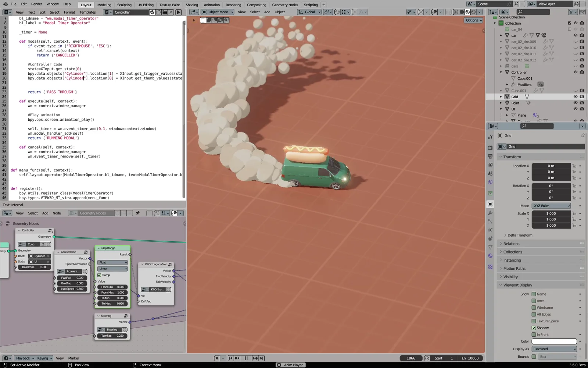Run the script in the text editor
This screenshot has width=588, height=368.
click(x=178, y=12)
